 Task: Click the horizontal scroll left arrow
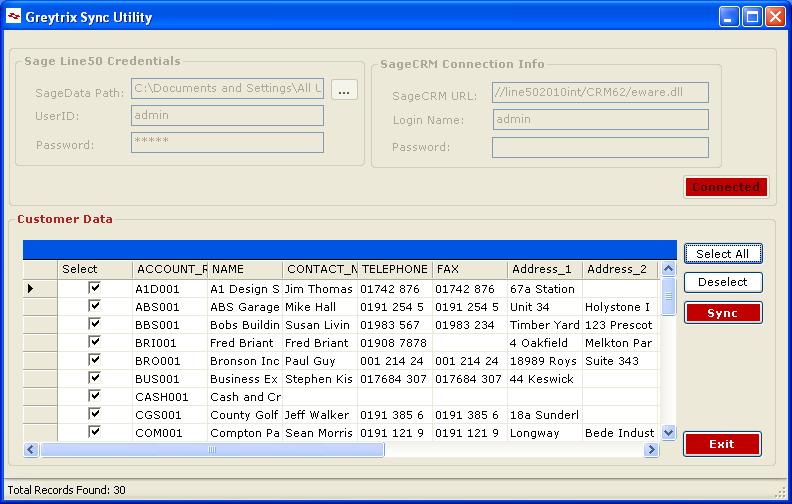[31, 449]
